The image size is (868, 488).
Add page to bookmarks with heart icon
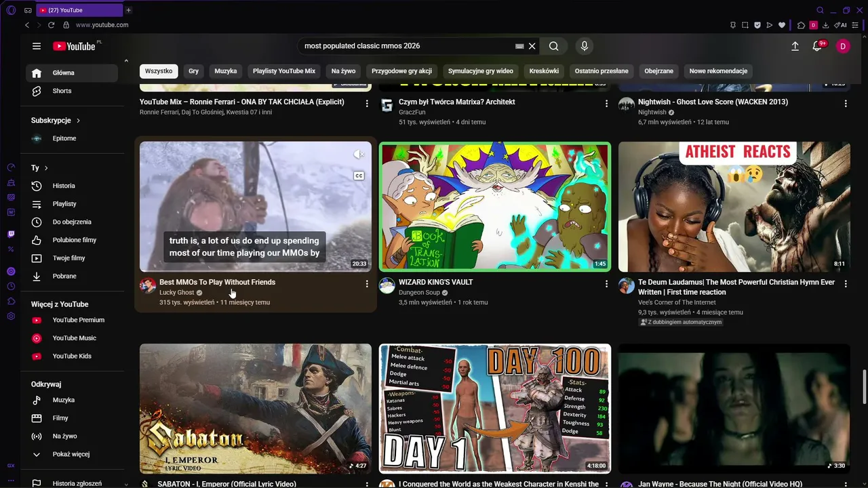coord(782,25)
